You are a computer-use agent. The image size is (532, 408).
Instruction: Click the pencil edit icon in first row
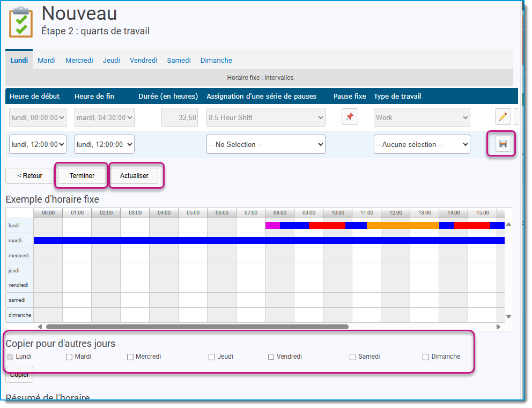(x=503, y=117)
